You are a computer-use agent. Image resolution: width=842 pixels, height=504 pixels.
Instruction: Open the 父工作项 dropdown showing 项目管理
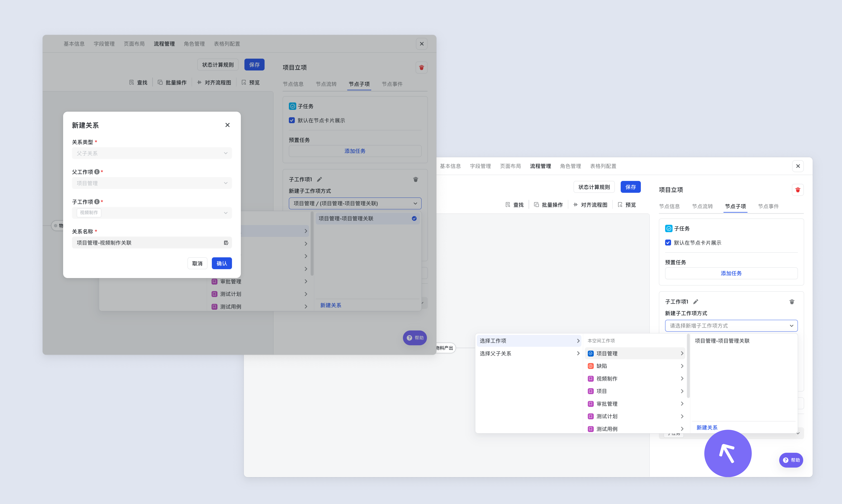tap(152, 183)
